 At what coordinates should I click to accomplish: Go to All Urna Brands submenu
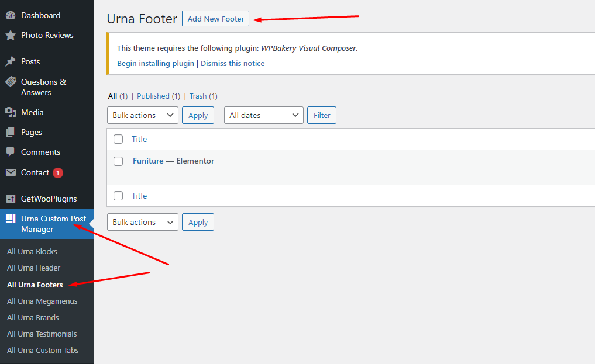pyautogui.click(x=33, y=317)
